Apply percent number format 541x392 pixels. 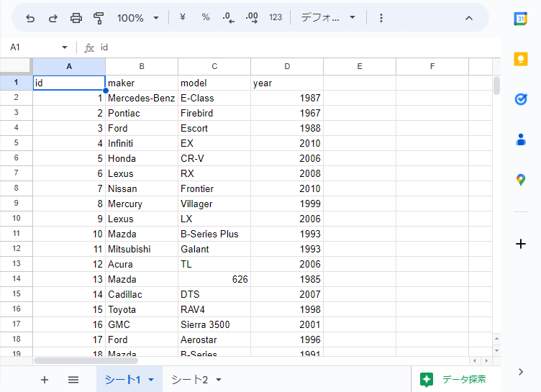point(206,17)
